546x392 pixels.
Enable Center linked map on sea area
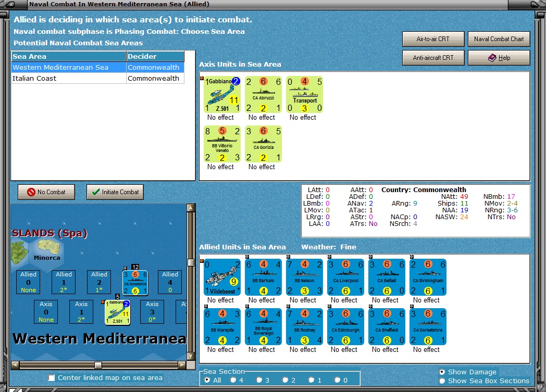[52, 378]
